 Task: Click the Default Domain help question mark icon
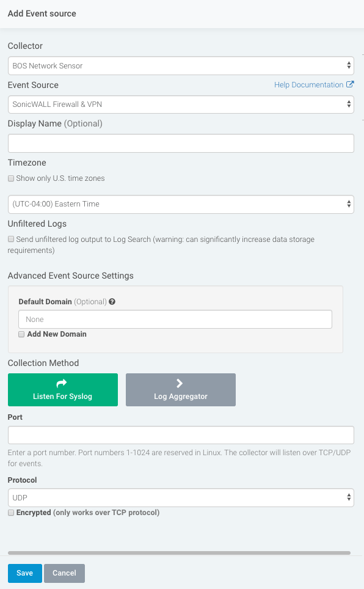[x=112, y=302]
